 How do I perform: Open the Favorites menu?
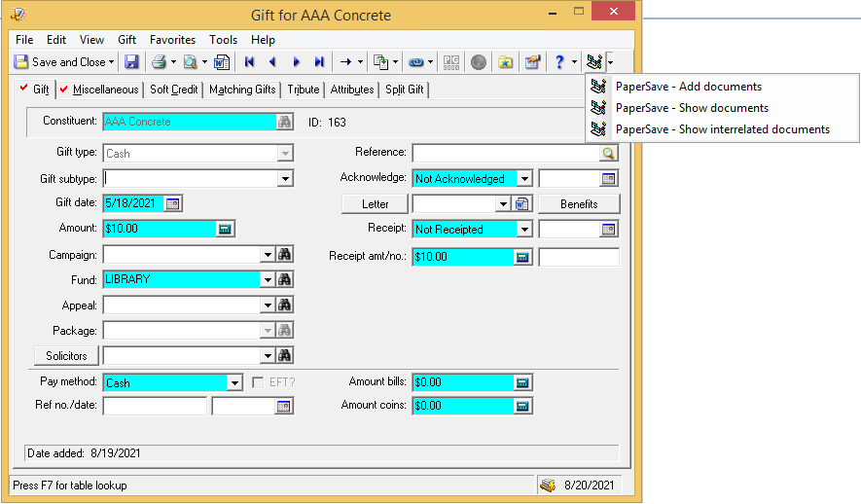(172, 40)
